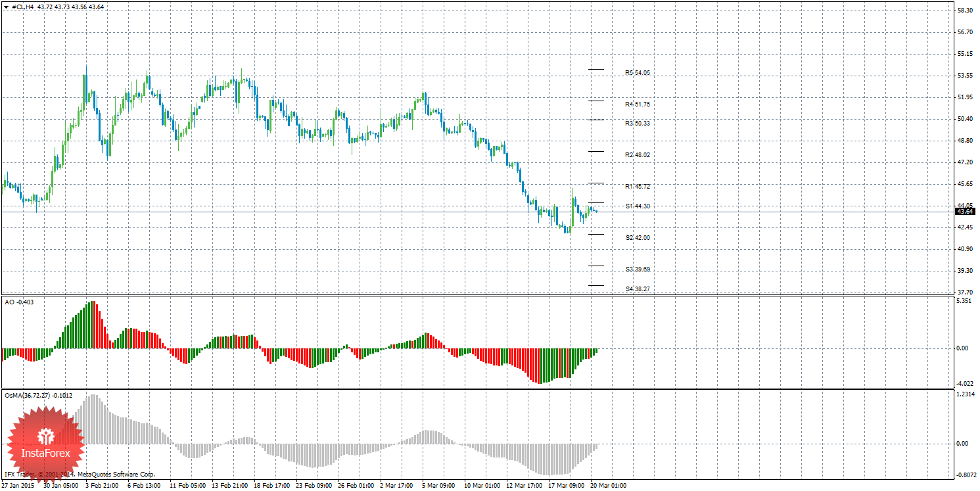Viewport: 980px width, 491px height.
Task: Click the 20 Mar 01:00 time axis label
Action: (x=608, y=486)
